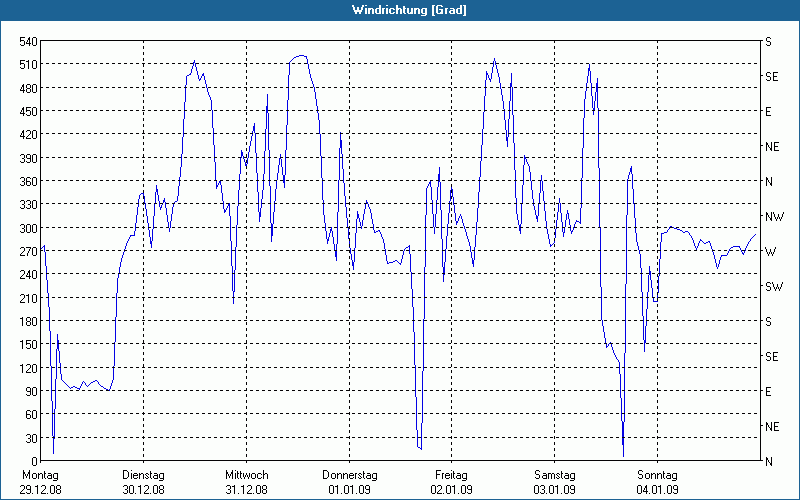The height and width of the screenshot is (500, 800).
Task: Click the Dienstag day label
Action: 143,476
